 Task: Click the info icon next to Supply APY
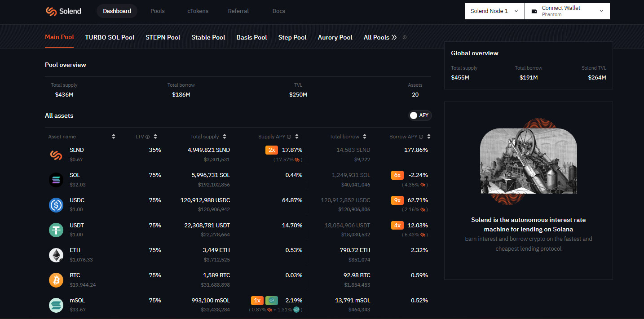click(289, 137)
